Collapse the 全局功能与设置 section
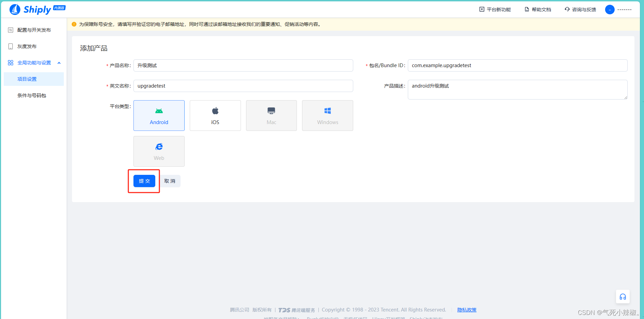This screenshot has width=644, height=319. pos(59,63)
